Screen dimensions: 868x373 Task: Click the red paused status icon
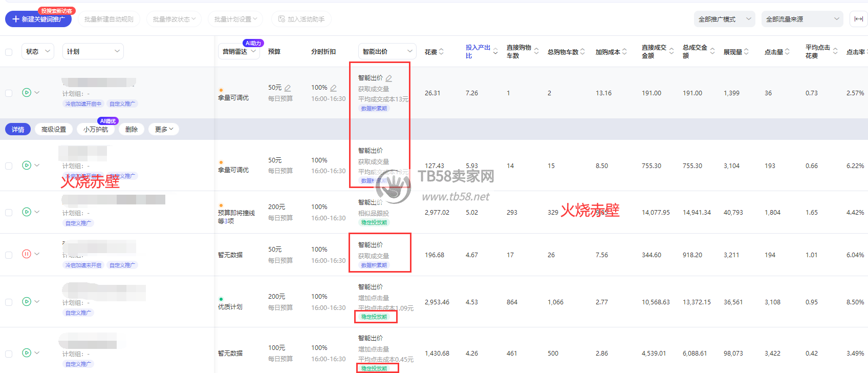27,254
